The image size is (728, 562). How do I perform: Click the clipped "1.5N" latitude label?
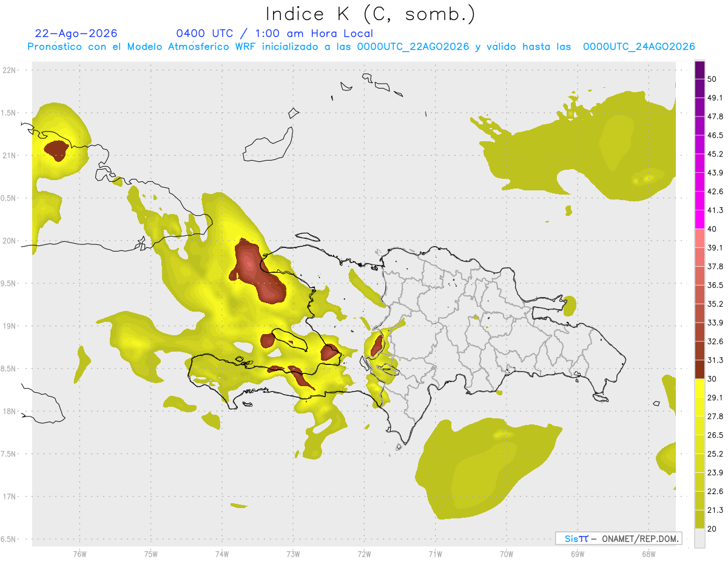coord(8,113)
